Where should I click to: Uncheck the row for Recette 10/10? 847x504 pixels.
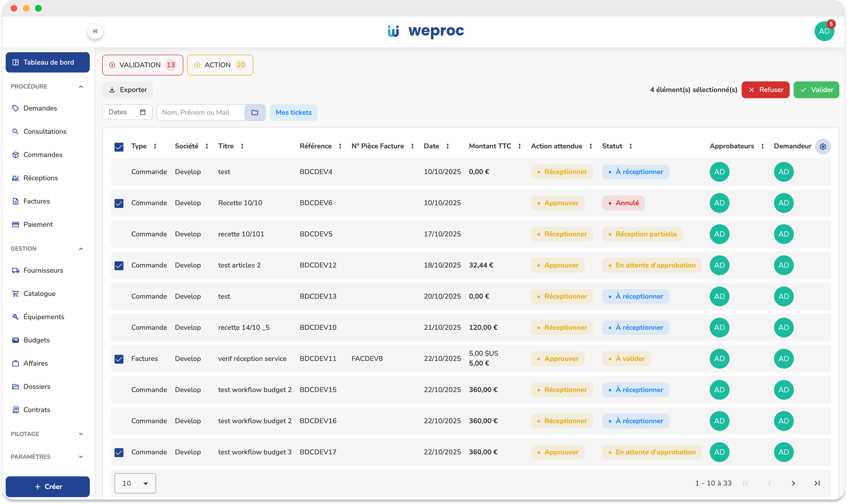click(x=119, y=203)
